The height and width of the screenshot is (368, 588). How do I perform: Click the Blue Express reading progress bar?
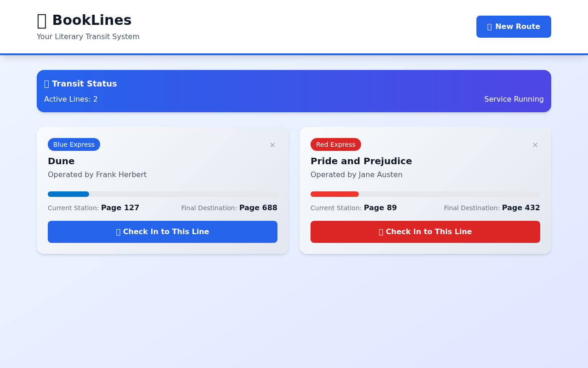[x=163, y=194]
